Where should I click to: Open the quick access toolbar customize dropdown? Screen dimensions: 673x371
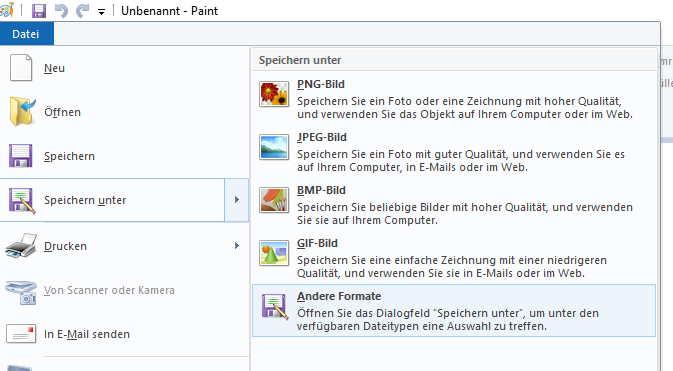101,12
